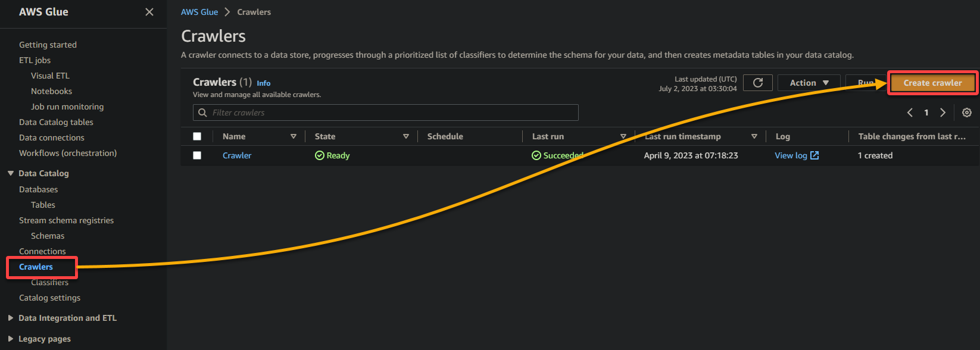Click AWS Glue breadcrumb link
This screenshot has width=980, height=350.
(x=199, y=12)
